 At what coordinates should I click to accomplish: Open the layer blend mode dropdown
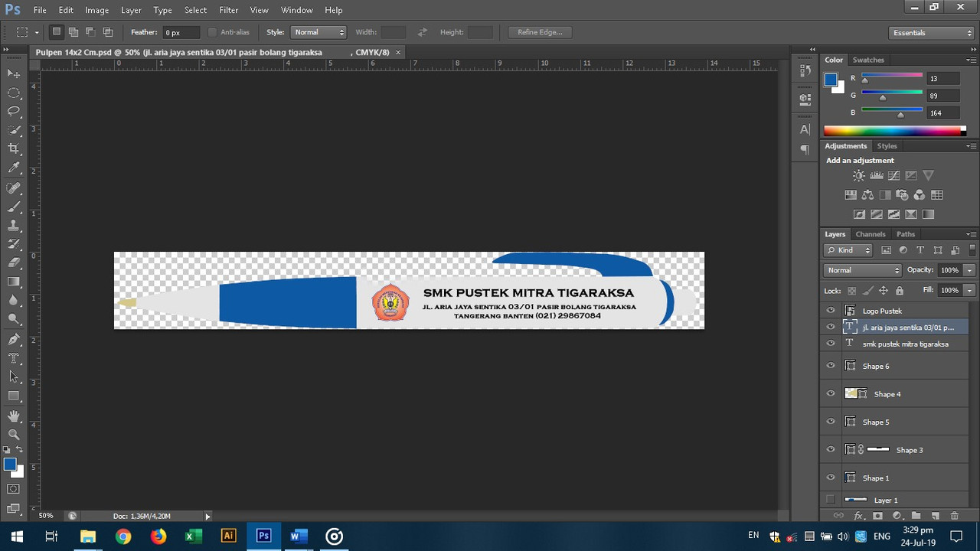click(x=863, y=270)
